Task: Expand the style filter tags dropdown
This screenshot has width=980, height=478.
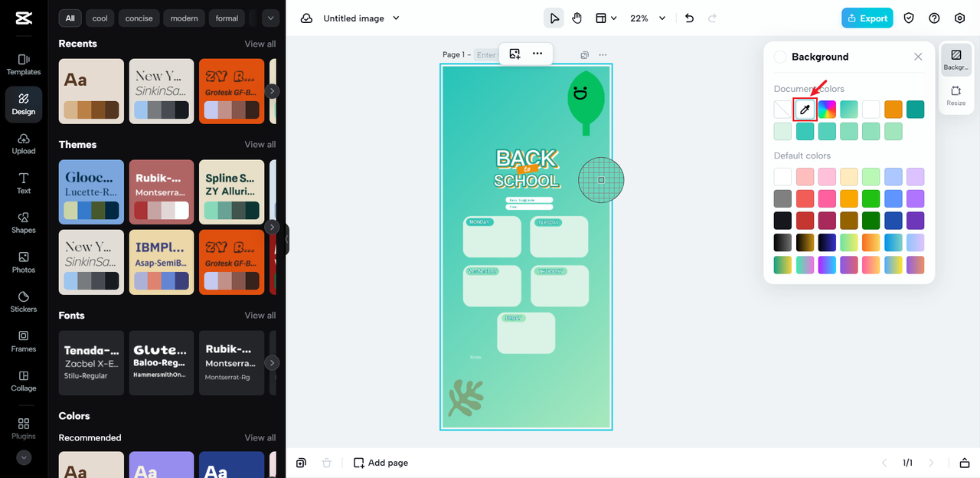Action: pyautogui.click(x=270, y=18)
